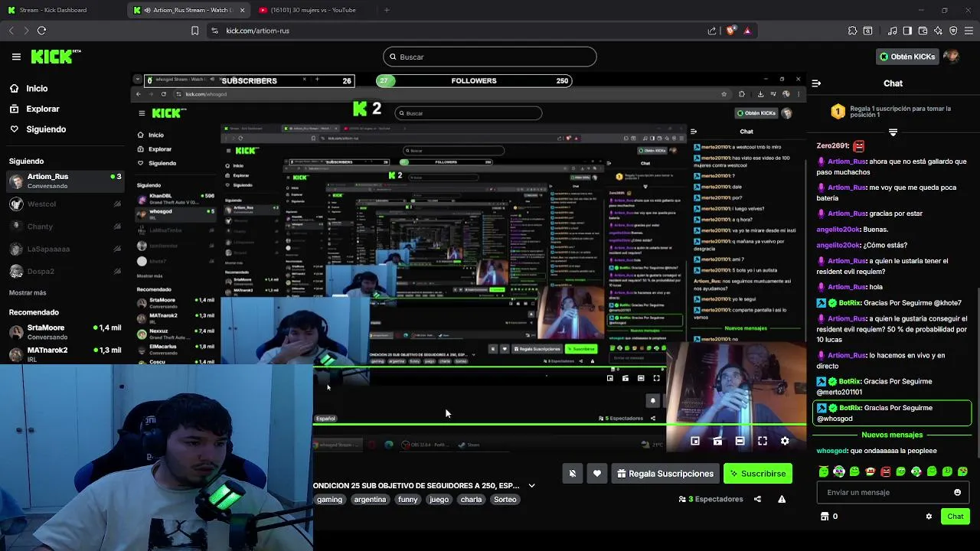980x551 pixels.
Task: Open recommended channel SrtaMoore
Action: [64, 331]
